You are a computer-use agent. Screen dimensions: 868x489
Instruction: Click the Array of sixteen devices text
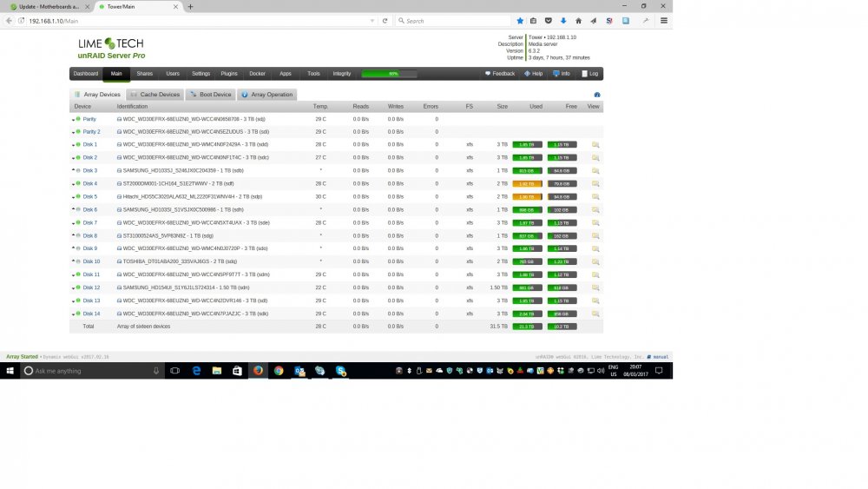point(143,327)
